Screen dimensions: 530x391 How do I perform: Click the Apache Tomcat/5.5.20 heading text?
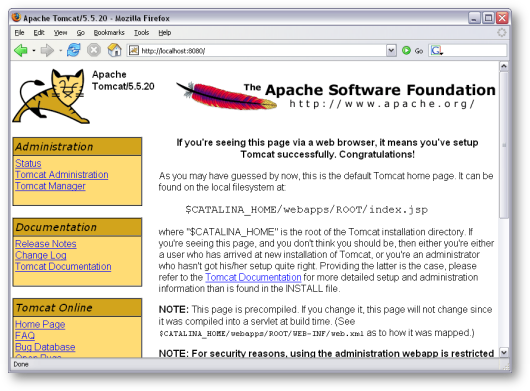click(x=123, y=80)
